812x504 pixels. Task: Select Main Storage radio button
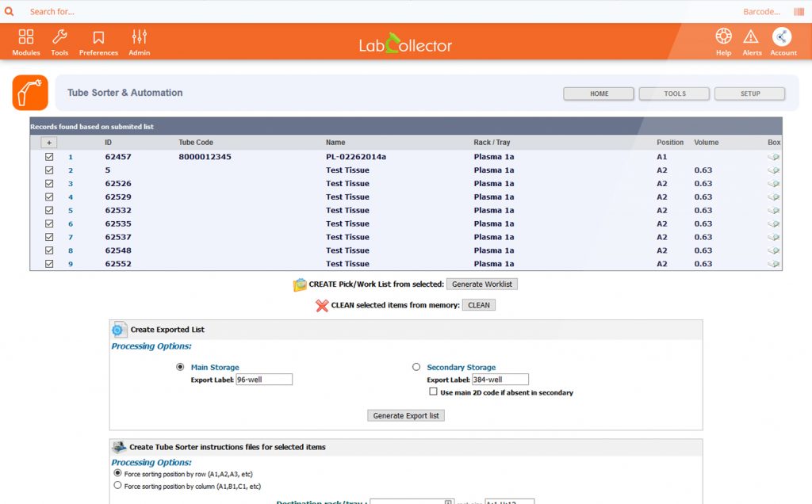tap(180, 367)
